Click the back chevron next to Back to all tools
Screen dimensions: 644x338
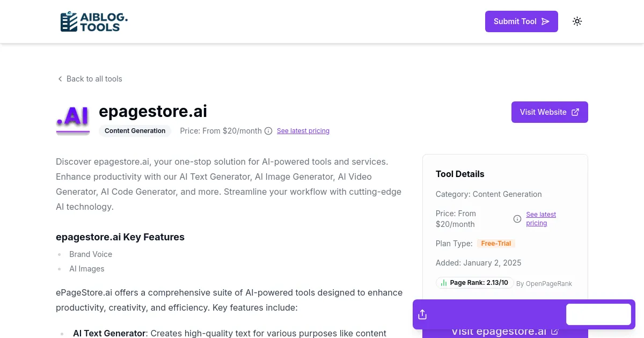click(x=60, y=79)
